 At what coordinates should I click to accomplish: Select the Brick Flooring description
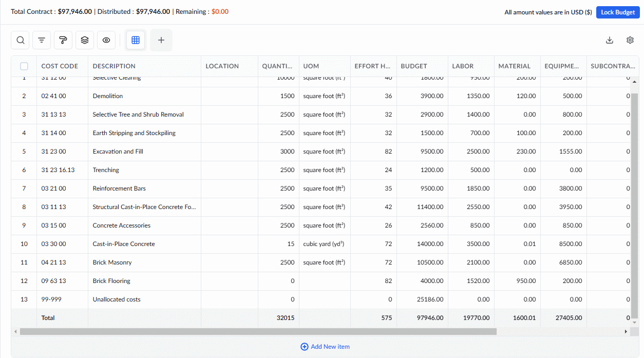point(144,281)
